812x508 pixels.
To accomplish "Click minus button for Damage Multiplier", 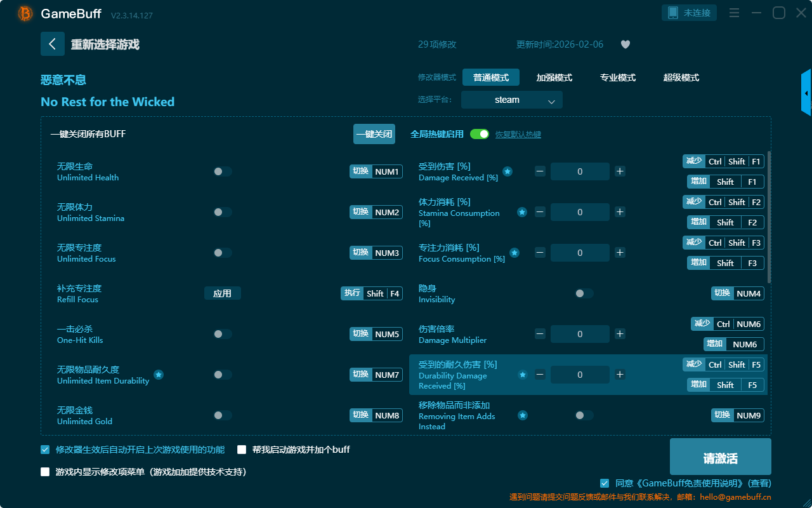I will (540, 334).
